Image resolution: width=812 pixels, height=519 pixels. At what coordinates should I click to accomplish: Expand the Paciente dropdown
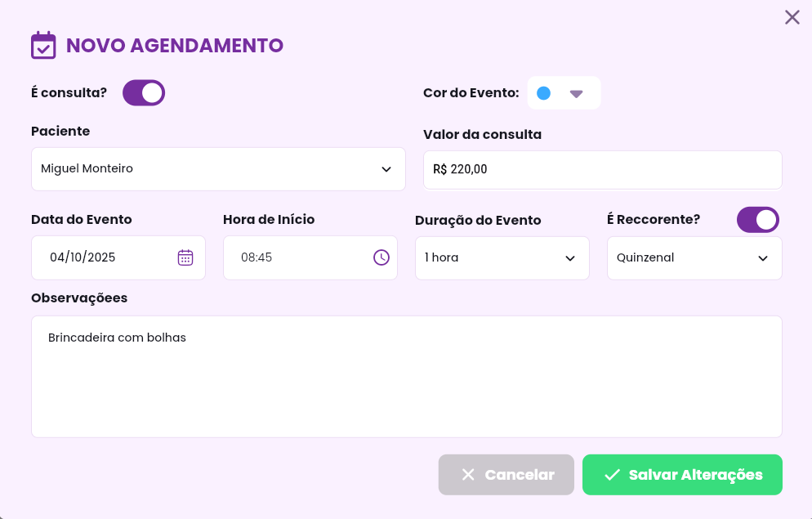pyautogui.click(x=386, y=169)
